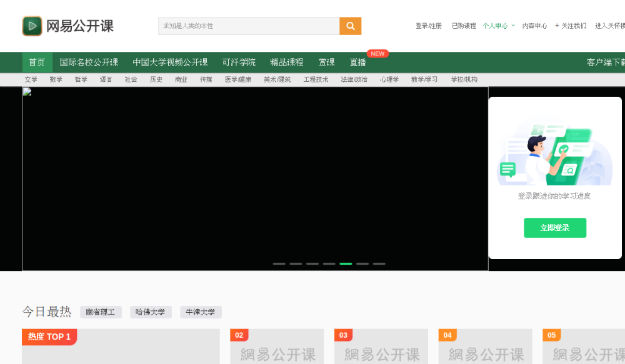Screen dimensions: 625x364
Task: Select the 历史 category
Action: click(x=156, y=80)
